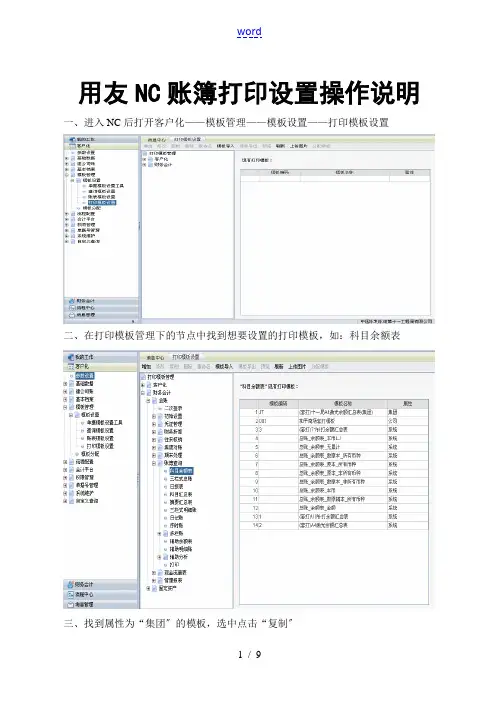This screenshot has width=502, height=708.
Task: Select 消息中心 tab in the second screenshot
Action: pos(155,357)
